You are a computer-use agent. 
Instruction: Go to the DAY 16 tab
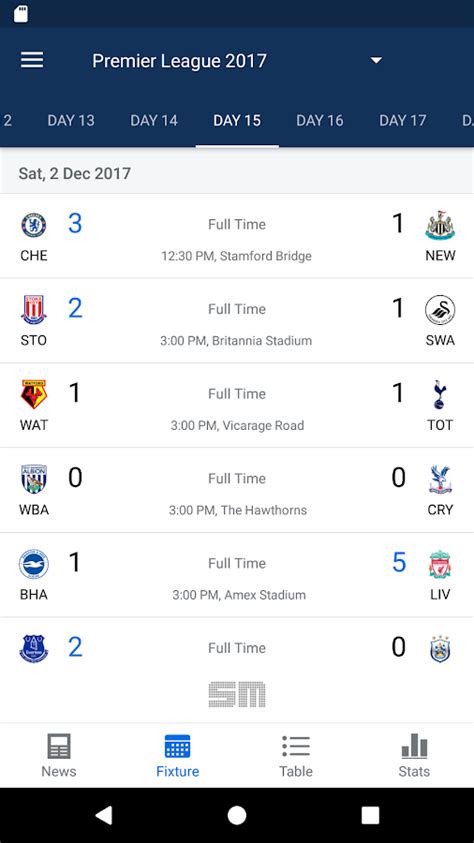[320, 120]
